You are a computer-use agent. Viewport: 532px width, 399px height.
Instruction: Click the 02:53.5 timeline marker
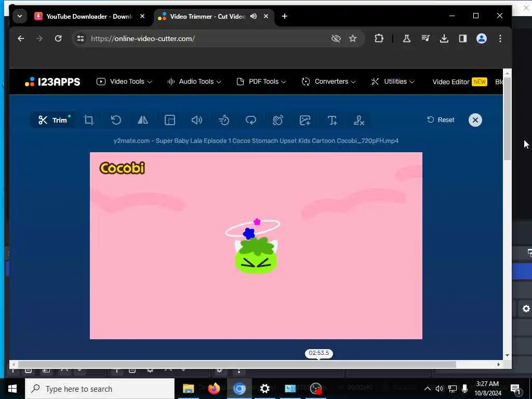point(319,353)
